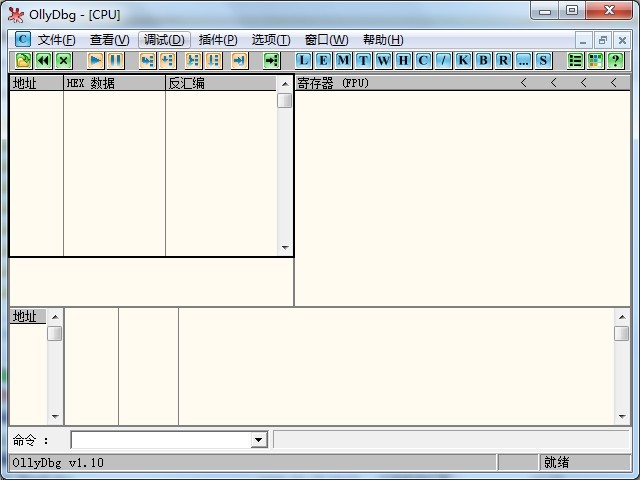640x480 pixels.
Task: Click the Open file toolbar icon
Action: click(x=23, y=60)
